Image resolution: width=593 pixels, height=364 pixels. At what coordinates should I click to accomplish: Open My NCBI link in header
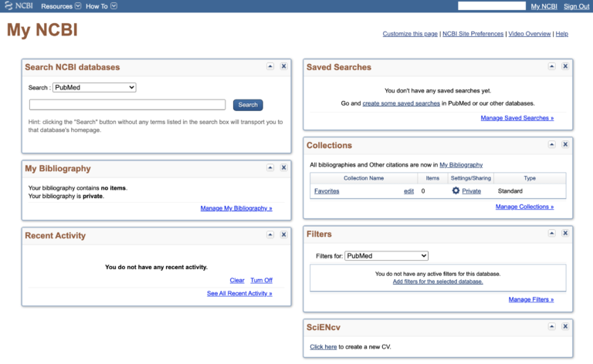[544, 6]
